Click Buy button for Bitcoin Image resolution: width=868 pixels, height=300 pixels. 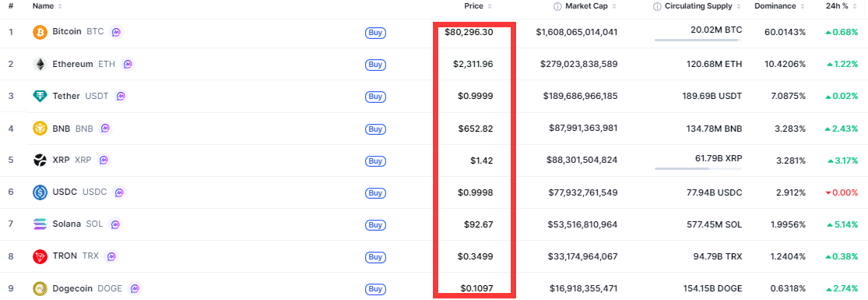(x=375, y=33)
